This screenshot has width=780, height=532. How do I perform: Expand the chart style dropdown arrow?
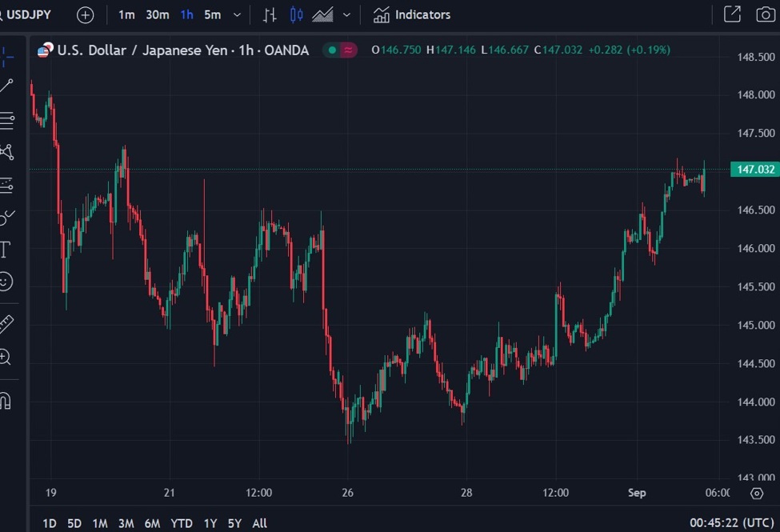(x=346, y=14)
